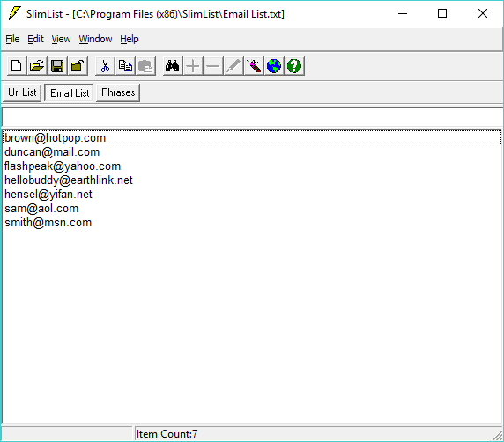The height and width of the screenshot is (442, 504).
Task: Open the Edit menu
Action: click(35, 39)
